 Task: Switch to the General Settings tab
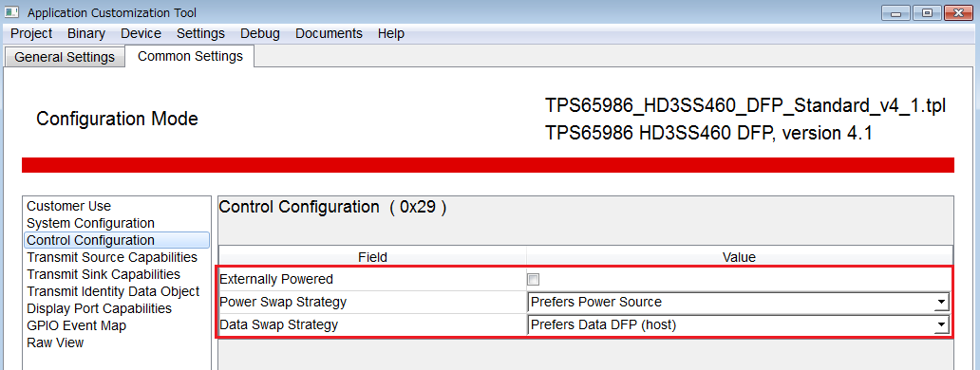pyautogui.click(x=65, y=58)
